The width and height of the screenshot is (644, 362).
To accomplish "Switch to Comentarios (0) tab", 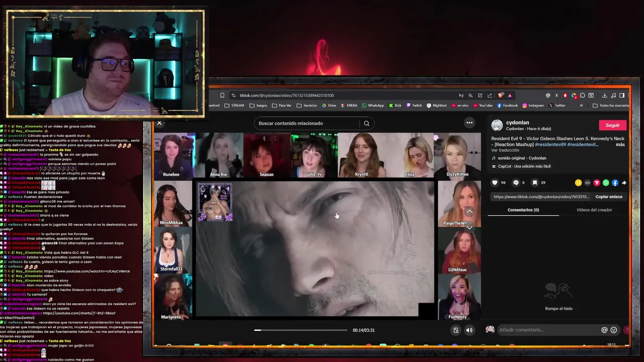I will (x=523, y=210).
